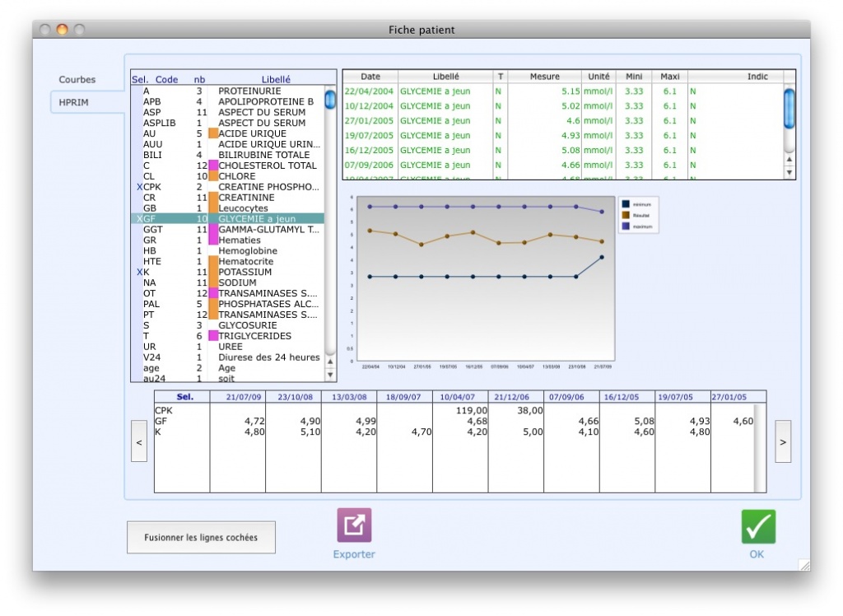Image resolution: width=843 pixels, height=616 pixels.
Task: Click the magenta swatch beside TRIGLYCERIDES
Action: (213, 336)
